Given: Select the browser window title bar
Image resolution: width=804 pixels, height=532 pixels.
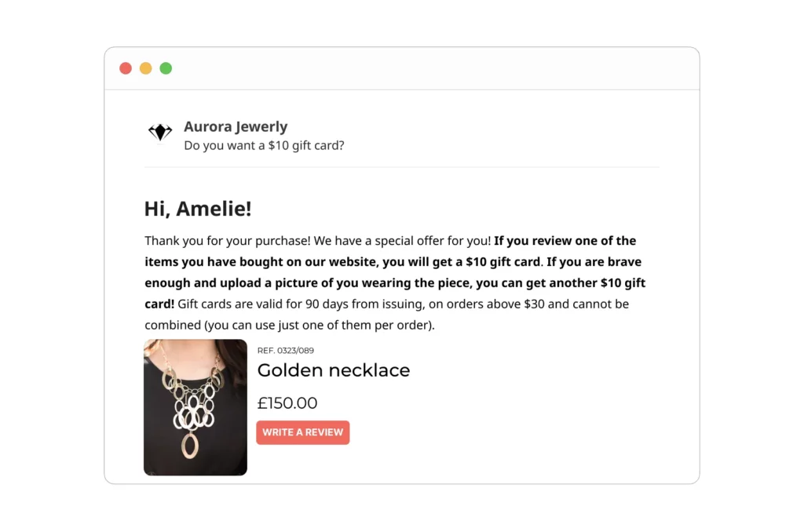Looking at the screenshot, I should click(x=401, y=68).
